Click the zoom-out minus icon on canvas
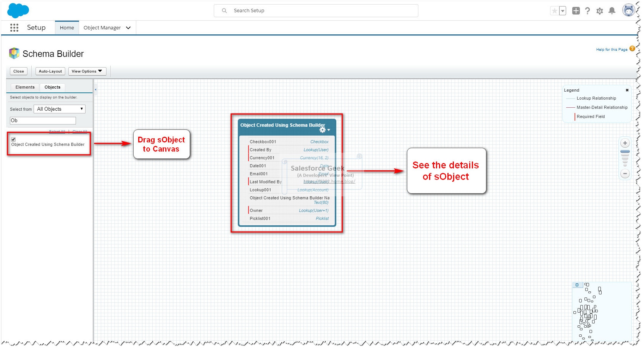This screenshot has height=349, width=644. pos(625,174)
